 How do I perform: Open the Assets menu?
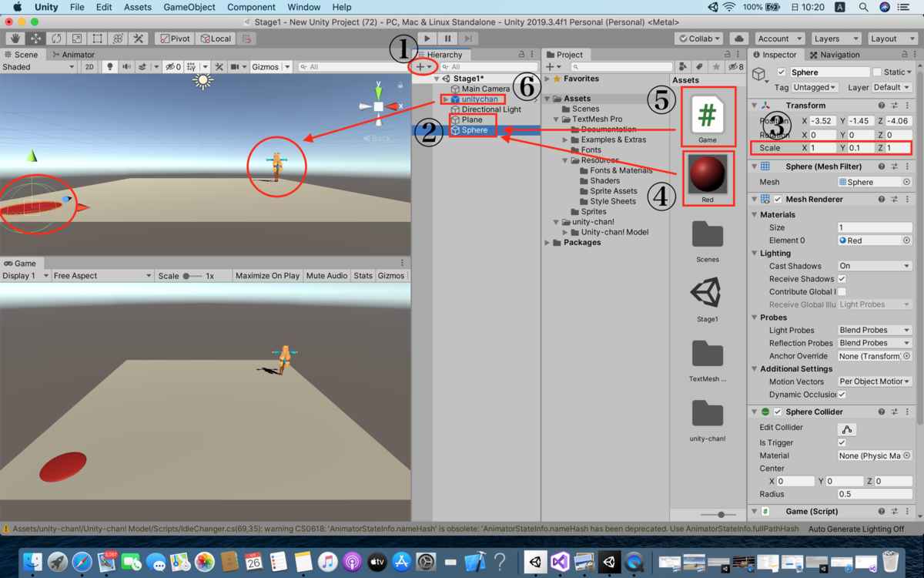click(x=138, y=7)
